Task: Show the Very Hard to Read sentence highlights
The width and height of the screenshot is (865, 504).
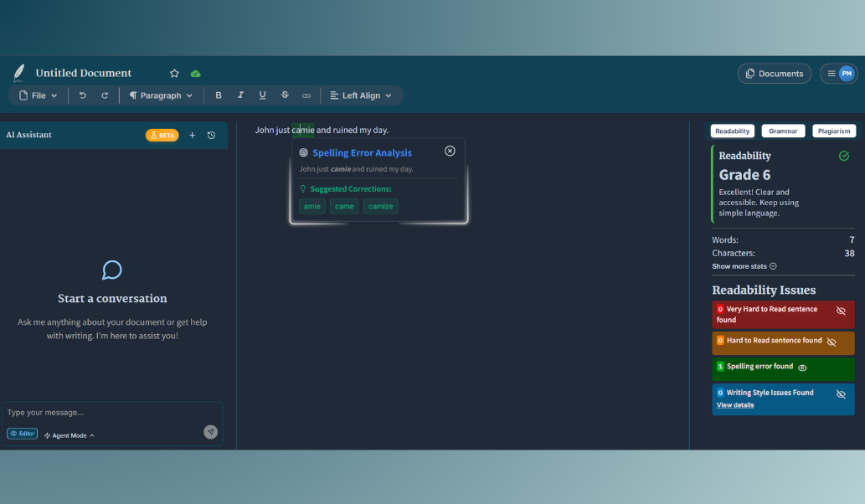Action: click(841, 310)
